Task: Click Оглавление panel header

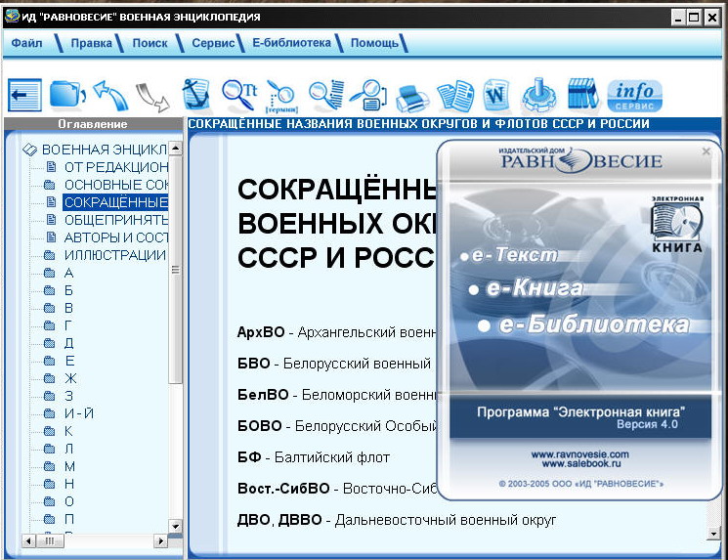Action: click(x=93, y=124)
